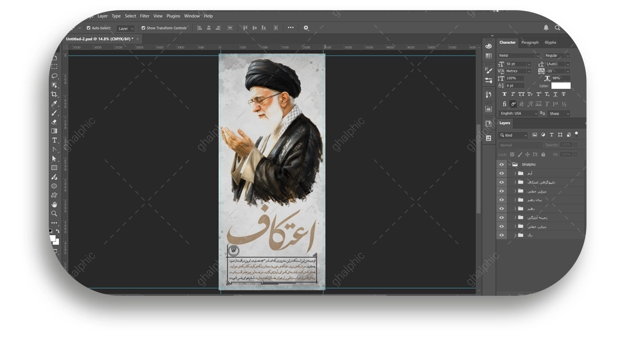Viewport: 644px width, 338px height.
Task: Select the Brush tool
Action: point(54,113)
